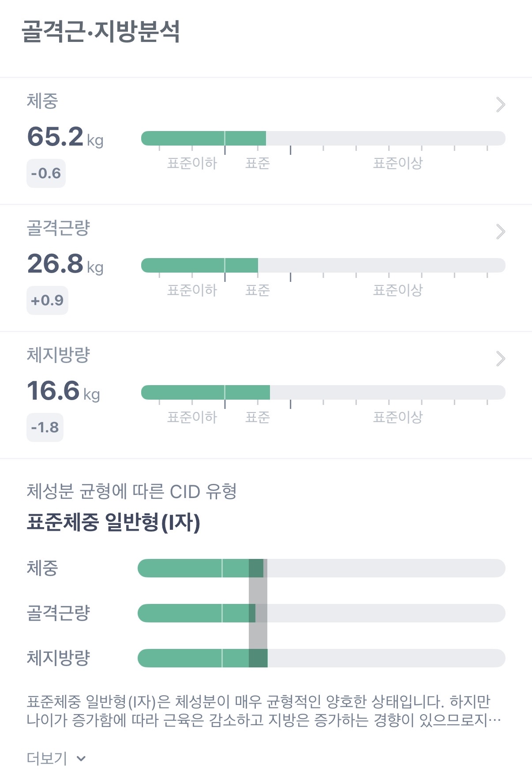Viewport: 532px width, 783px height.
Task: Click the 65.2 kg weight value
Action: 65,136
